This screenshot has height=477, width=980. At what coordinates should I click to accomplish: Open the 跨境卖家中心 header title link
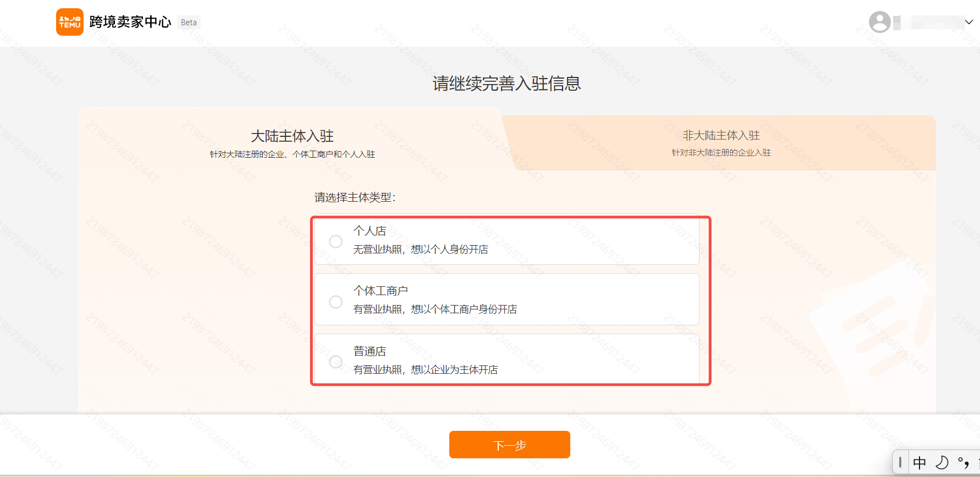click(129, 22)
